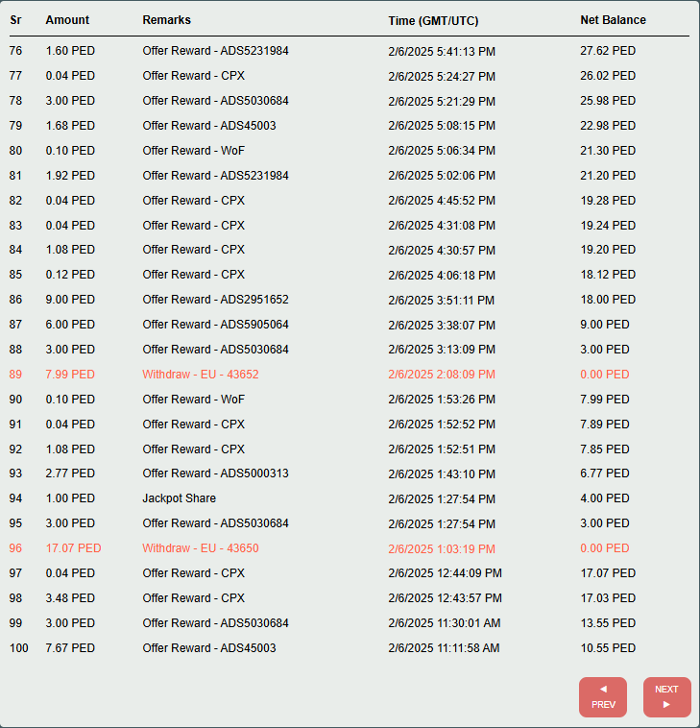Click the 4.00 PED net balance
Image resolution: width=700 pixels, height=728 pixels.
(x=605, y=498)
